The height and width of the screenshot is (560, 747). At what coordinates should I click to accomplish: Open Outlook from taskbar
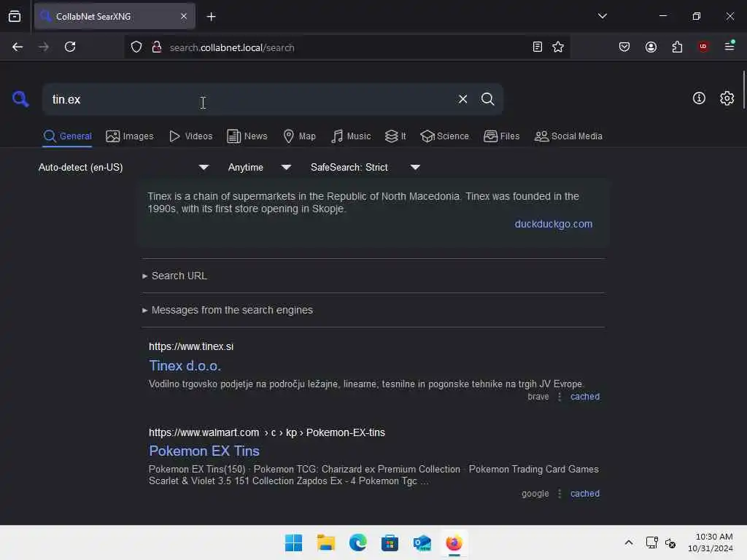(x=422, y=542)
